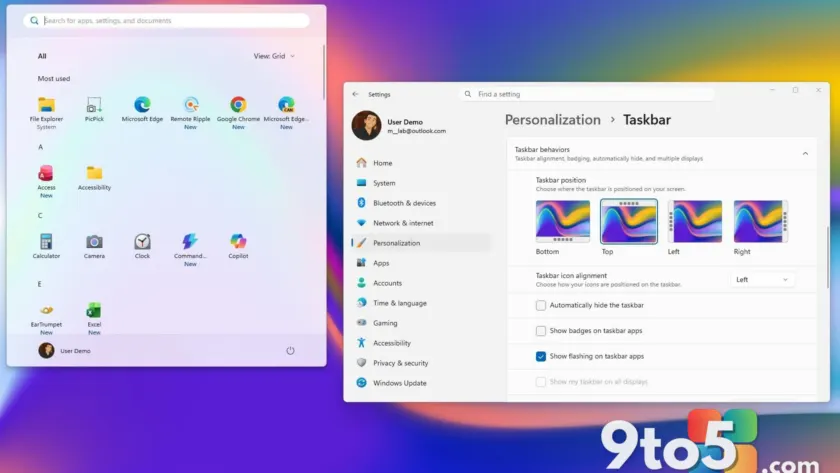The width and height of the screenshot is (840, 473).
Task: Select Personalization in sidebar
Action: (x=421, y=243)
